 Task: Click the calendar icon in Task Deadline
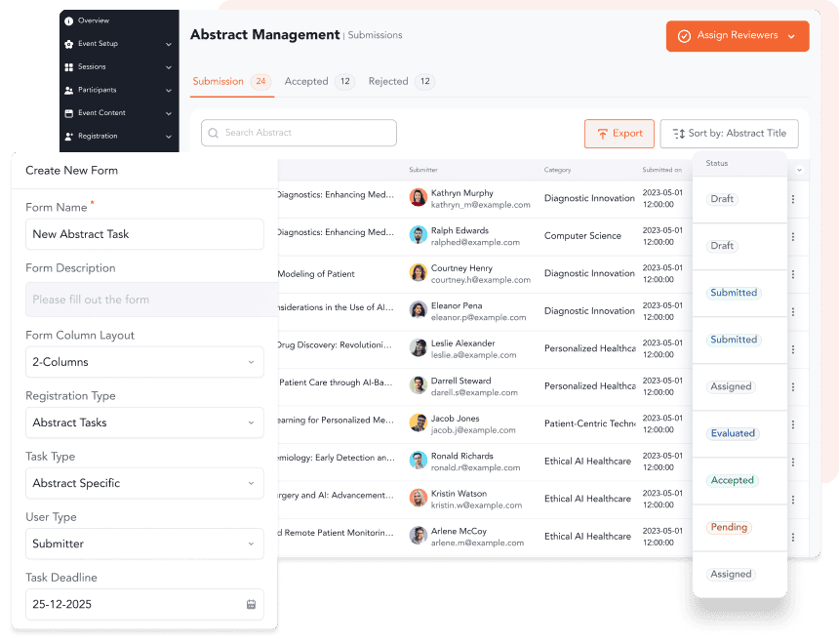251,605
